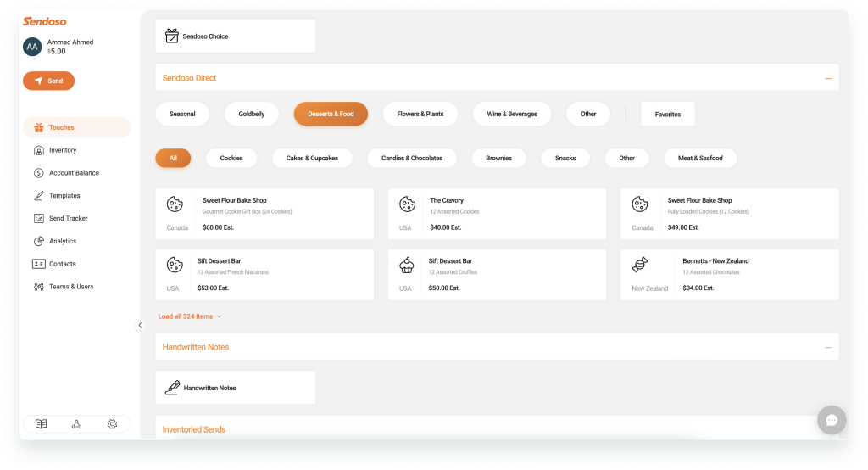Open the documentation book icon
The height and width of the screenshot is (470, 868).
pyautogui.click(x=41, y=424)
